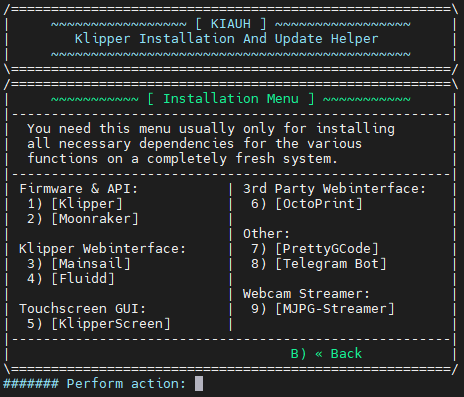Select the '7) [PrettyGCode]' menu entry
Viewport: 464px width, 397px height.
click(315, 249)
